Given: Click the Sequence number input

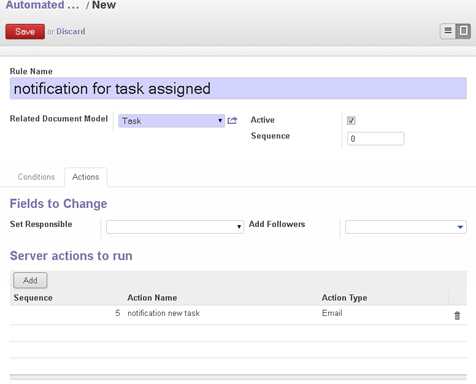Looking at the screenshot, I should coord(376,138).
